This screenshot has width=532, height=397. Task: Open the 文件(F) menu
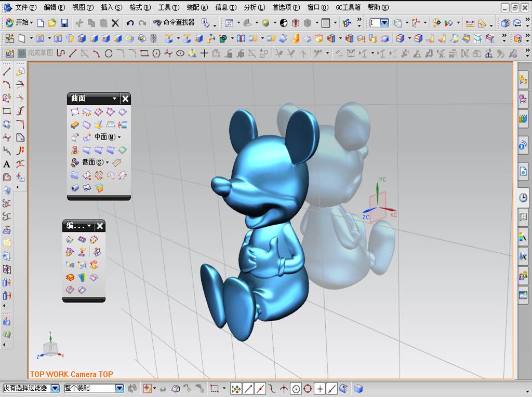tap(25, 7)
